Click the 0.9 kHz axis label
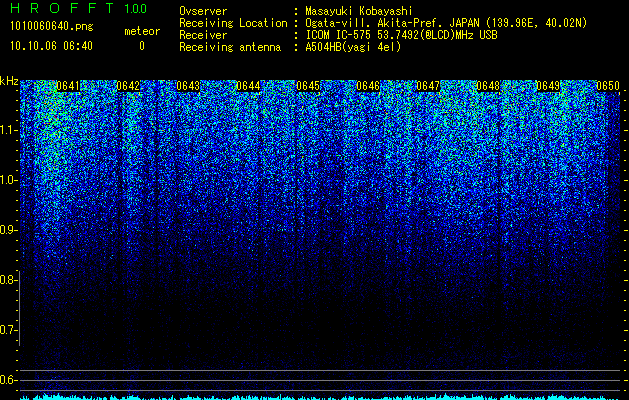The width and height of the screenshot is (629, 400). click(x=8, y=230)
